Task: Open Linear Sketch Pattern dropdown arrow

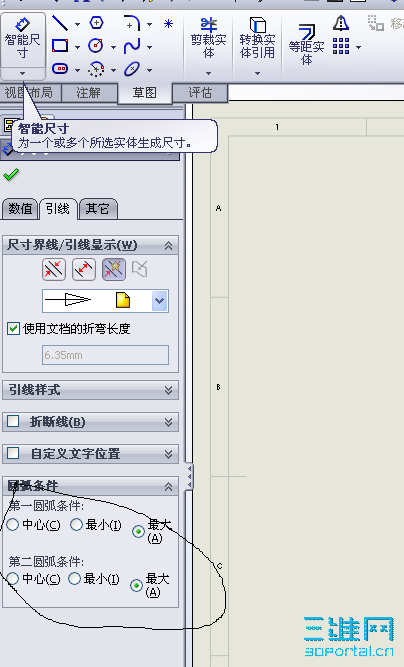Action: click(x=358, y=47)
